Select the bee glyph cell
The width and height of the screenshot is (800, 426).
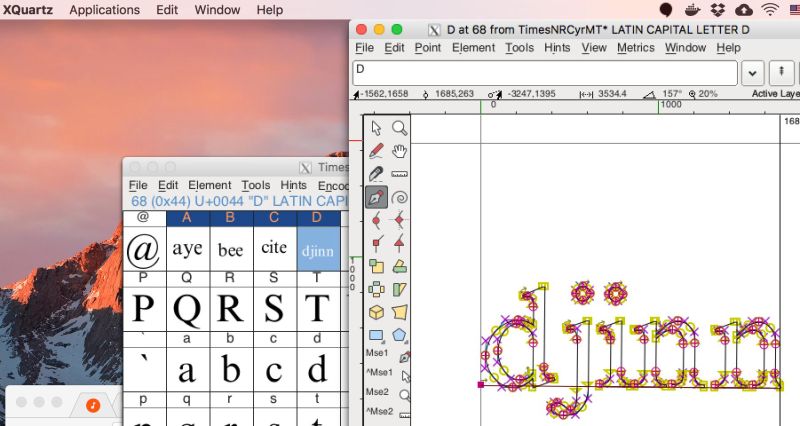click(231, 249)
